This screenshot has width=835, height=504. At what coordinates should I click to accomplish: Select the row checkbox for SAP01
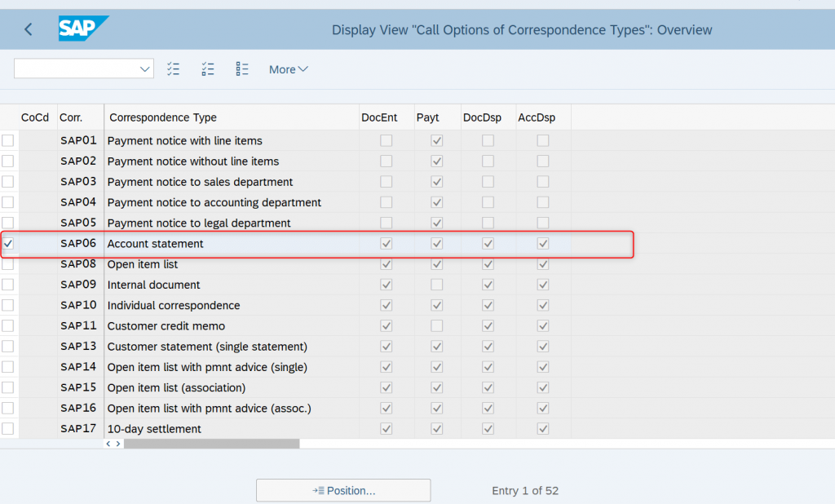[x=8, y=140]
